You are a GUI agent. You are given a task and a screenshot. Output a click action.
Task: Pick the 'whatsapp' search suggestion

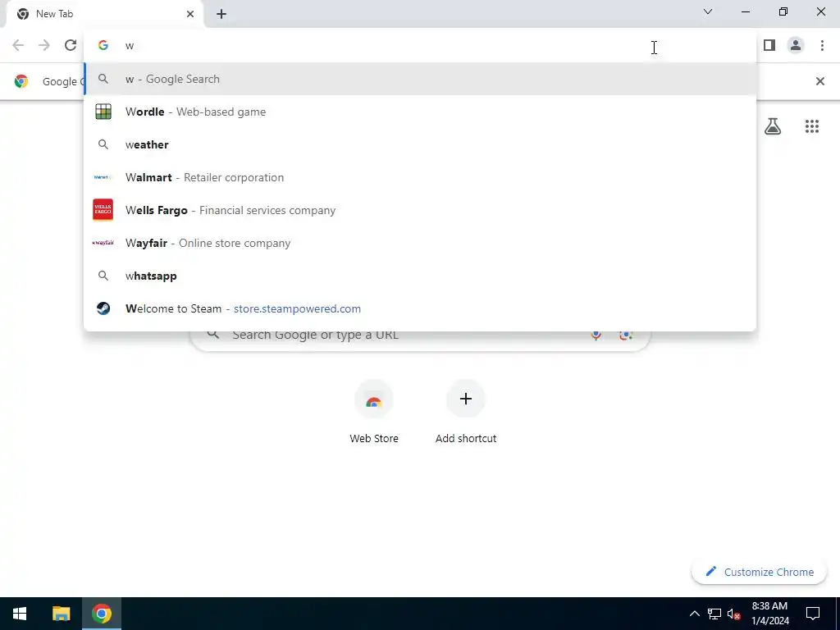point(420,276)
